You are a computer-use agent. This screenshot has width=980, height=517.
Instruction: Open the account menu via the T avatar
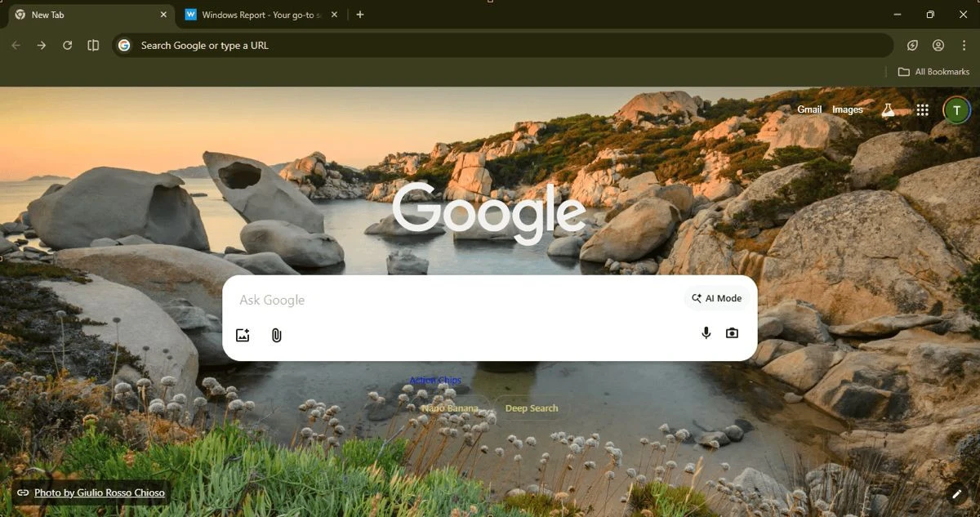(x=955, y=109)
